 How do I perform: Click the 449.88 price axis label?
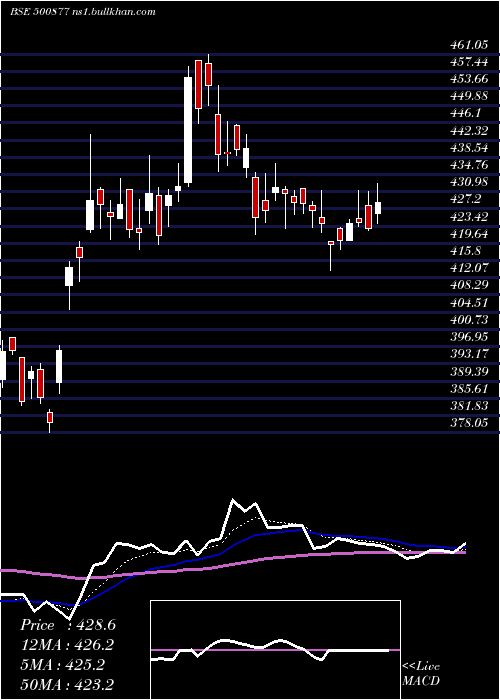click(468, 96)
